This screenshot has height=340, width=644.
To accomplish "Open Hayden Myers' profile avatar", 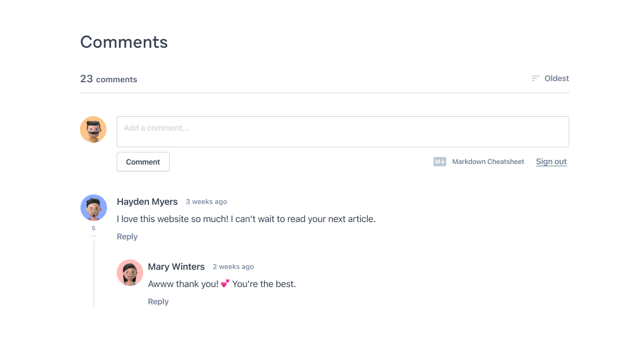I will click(x=94, y=208).
